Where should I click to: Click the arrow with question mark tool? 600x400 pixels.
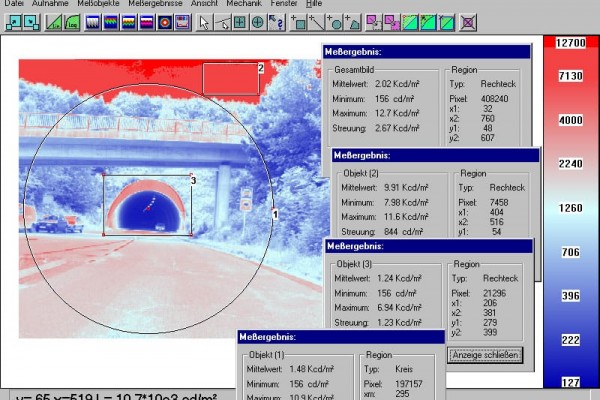pyautogui.click(x=276, y=23)
